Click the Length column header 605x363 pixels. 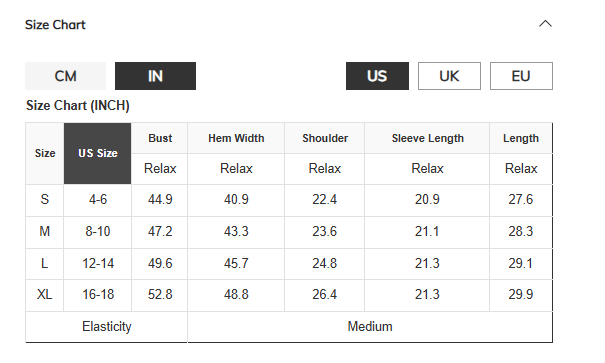[521, 138]
